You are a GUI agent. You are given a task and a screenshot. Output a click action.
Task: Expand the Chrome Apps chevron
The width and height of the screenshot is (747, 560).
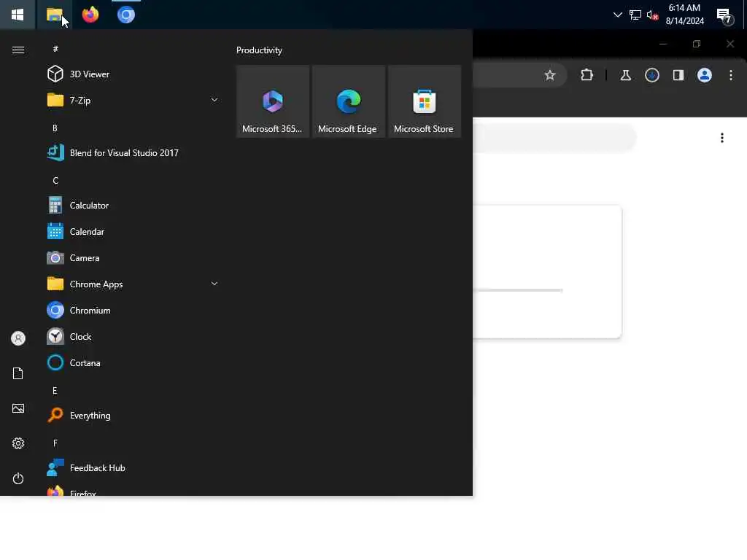click(214, 284)
